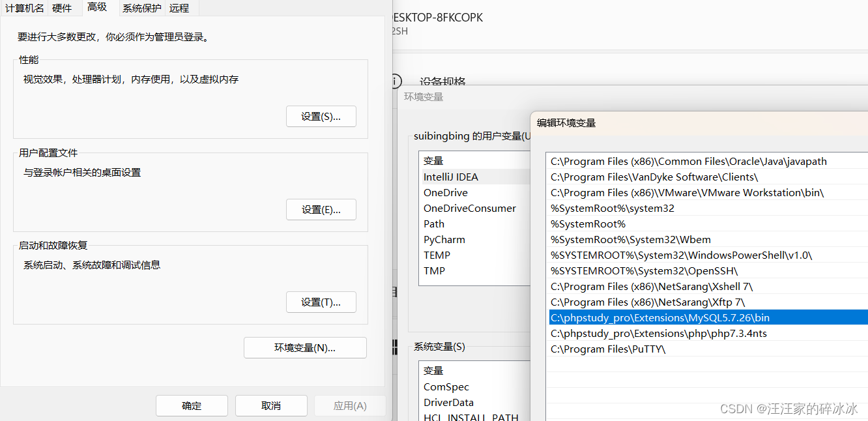868x421 pixels.
Task: Select the NetSarang Xftp 7 path
Action: pyautogui.click(x=707, y=302)
